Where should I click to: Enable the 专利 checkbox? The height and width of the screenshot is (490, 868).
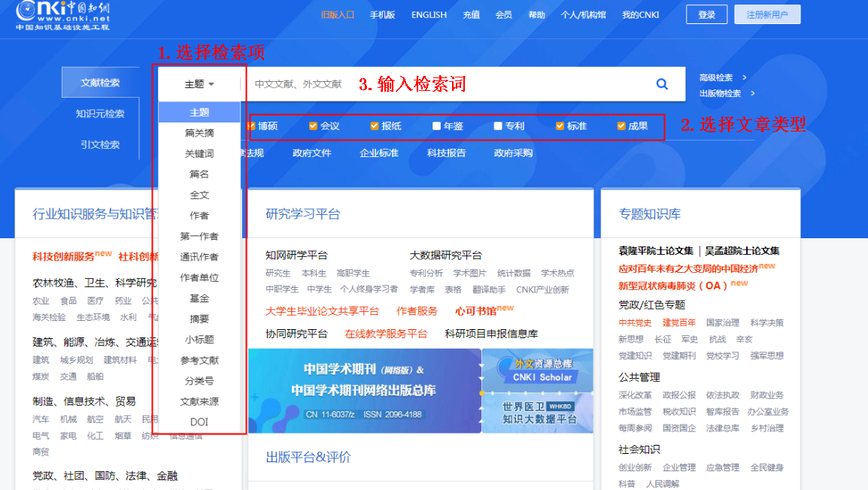click(498, 126)
